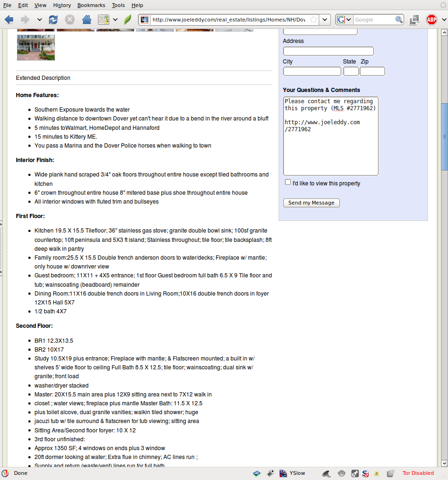Click the gray stacked-pages status bar icon
This screenshot has width=448, height=480.
[390, 473]
